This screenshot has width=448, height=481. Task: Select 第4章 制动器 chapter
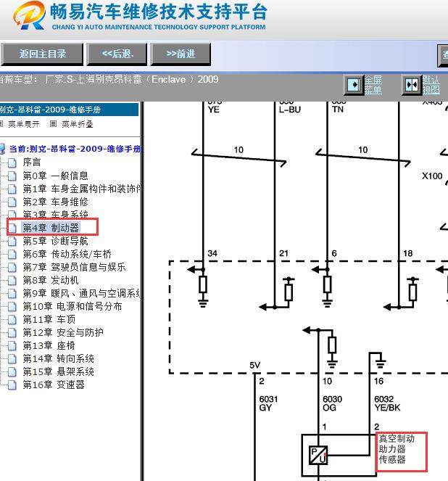[51, 228]
